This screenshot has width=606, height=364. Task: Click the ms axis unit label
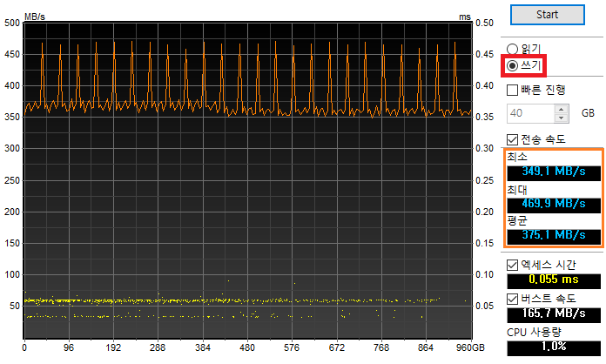(x=465, y=17)
